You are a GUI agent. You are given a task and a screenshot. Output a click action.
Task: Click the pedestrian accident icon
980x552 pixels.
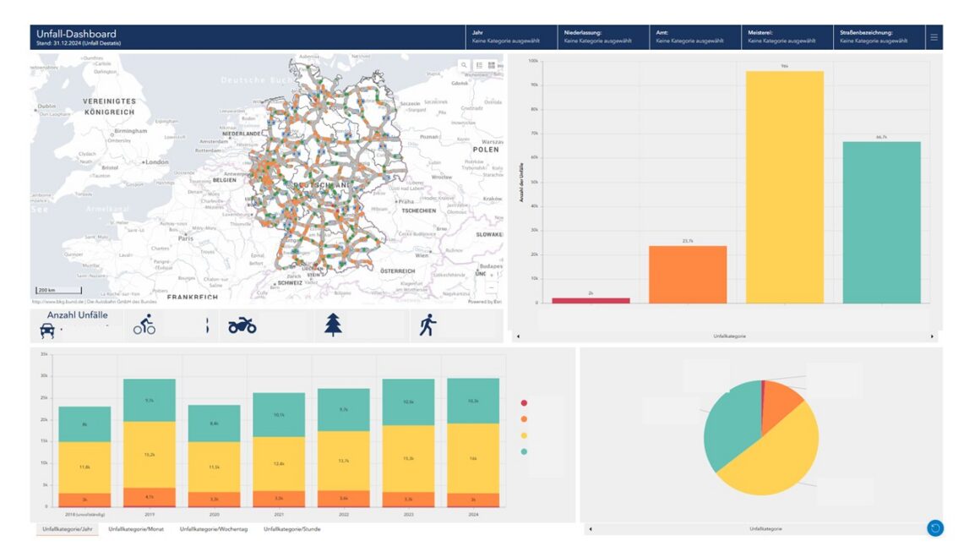click(427, 325)
